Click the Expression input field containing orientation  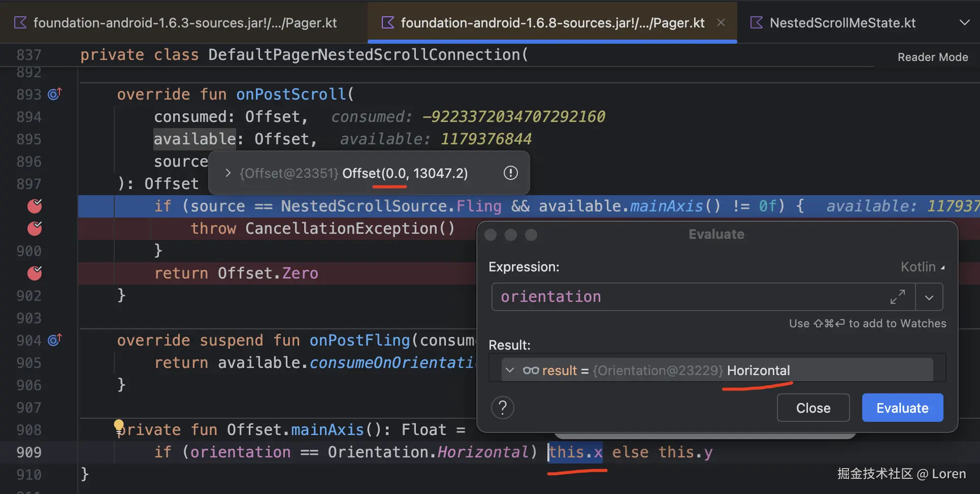pyautogui.click(x=691, y=297)
